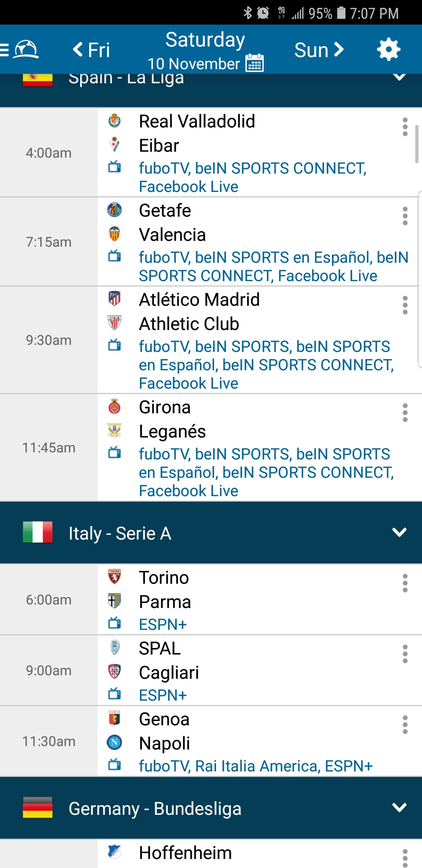Collapse the Germany - Bundesliga section

coord(399,808)
